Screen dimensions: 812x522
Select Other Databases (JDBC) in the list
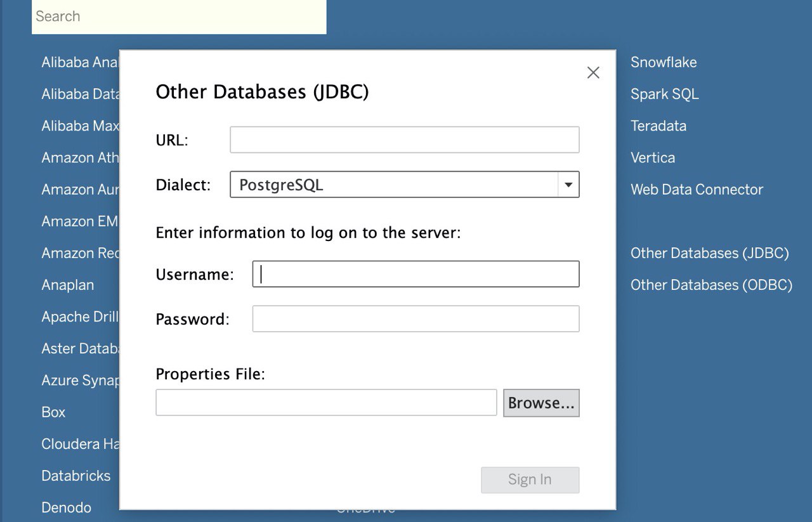[x=710, y=253]
